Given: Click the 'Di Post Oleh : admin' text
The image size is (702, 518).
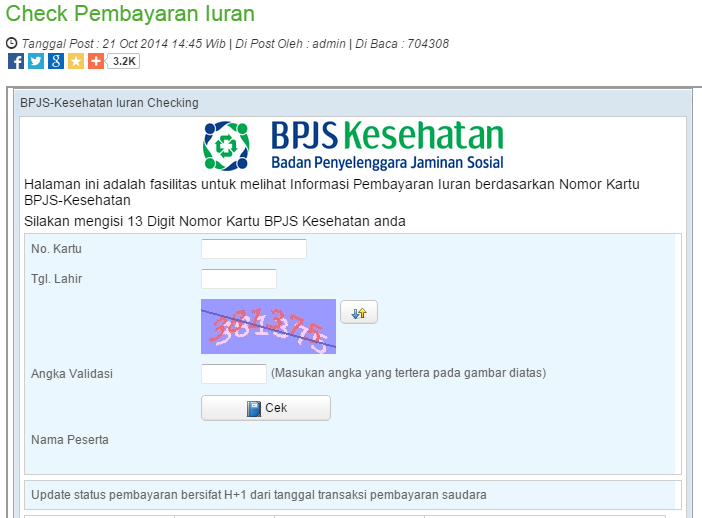Looking at the screenshot, I should 291,43.
